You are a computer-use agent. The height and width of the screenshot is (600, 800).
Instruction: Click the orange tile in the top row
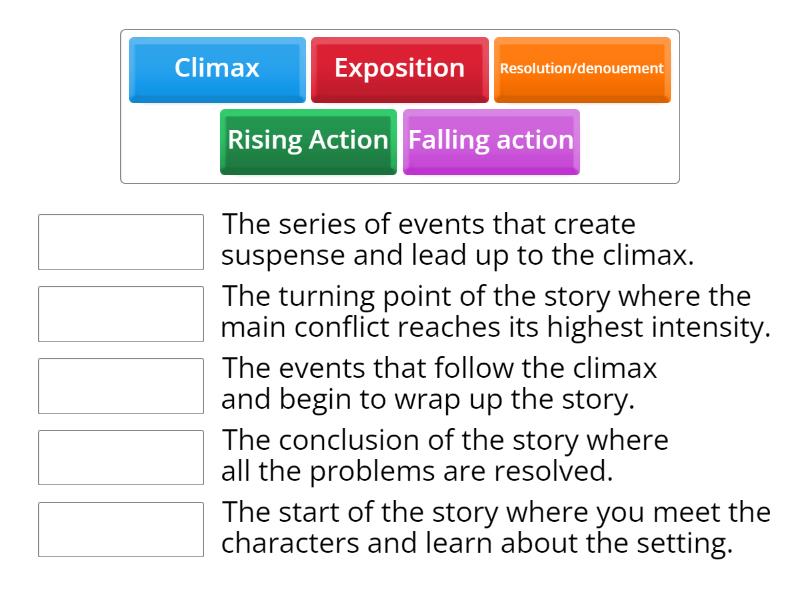click(x=582, y=69)
